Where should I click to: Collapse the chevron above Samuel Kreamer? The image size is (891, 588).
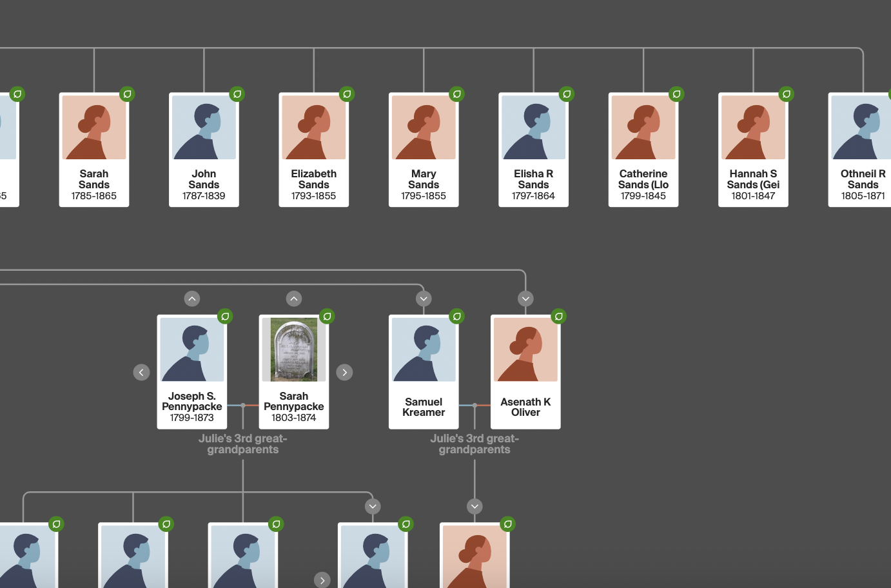(424, 299)
